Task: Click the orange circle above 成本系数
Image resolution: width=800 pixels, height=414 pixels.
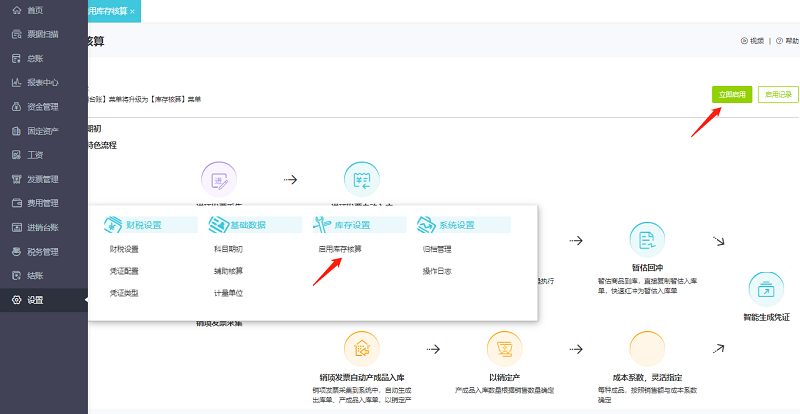Action: pos(647,349)
